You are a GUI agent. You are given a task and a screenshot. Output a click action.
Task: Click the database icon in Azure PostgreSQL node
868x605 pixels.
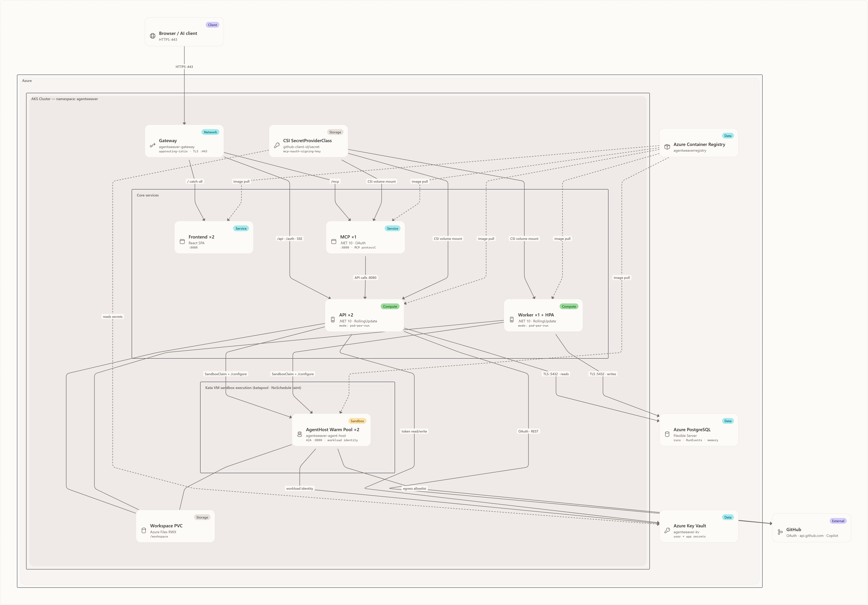point(667,434)
